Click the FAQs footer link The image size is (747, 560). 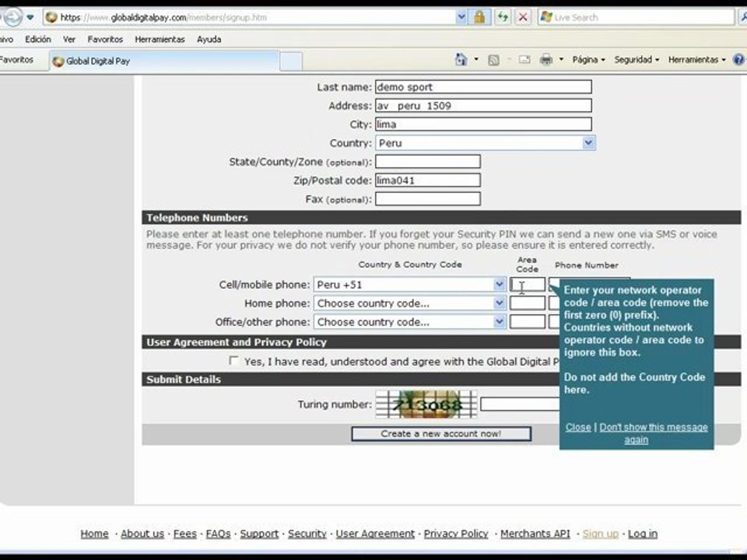coord(218,534)
